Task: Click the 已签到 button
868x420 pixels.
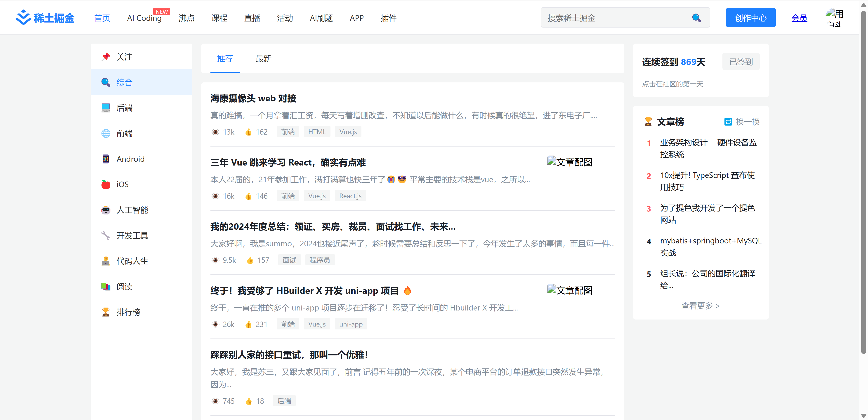Action: click(x=741, y=62)
